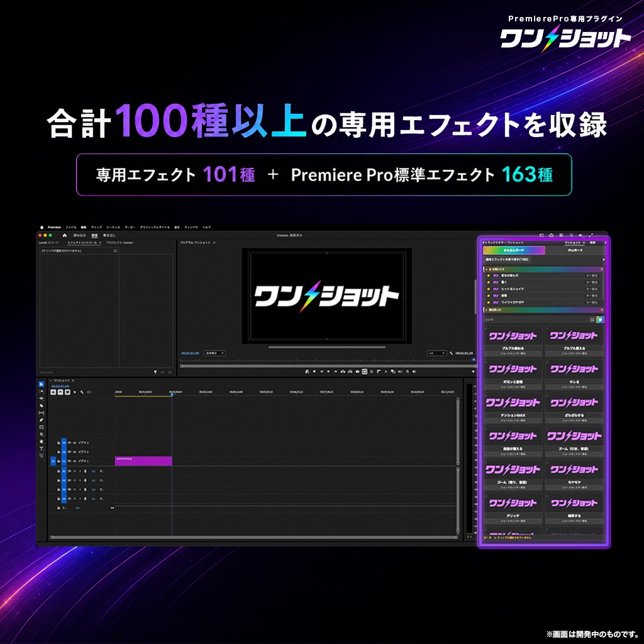Select the 読み込み workspace tab
The image size is (644, 644).
click(x=80, y=235)
